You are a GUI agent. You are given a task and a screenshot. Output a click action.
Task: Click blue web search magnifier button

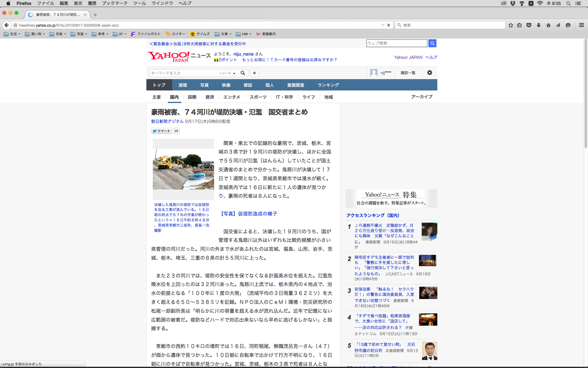point(432,43)
